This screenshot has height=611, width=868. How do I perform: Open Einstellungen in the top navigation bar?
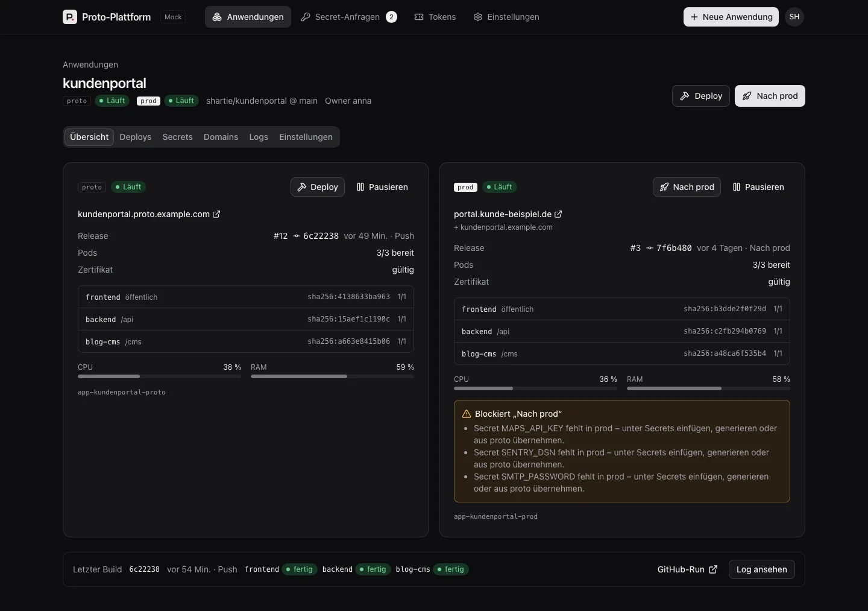click(506, 17)
